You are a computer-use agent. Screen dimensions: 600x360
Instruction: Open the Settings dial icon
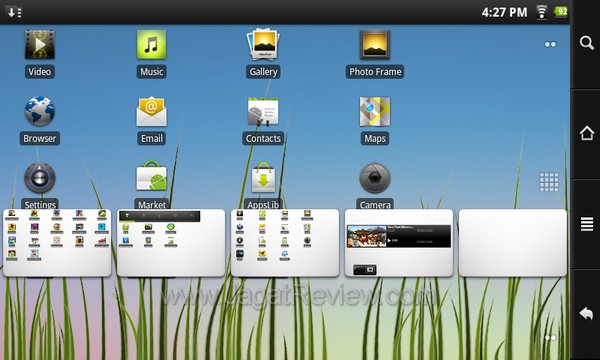click(x=39, y=178)
